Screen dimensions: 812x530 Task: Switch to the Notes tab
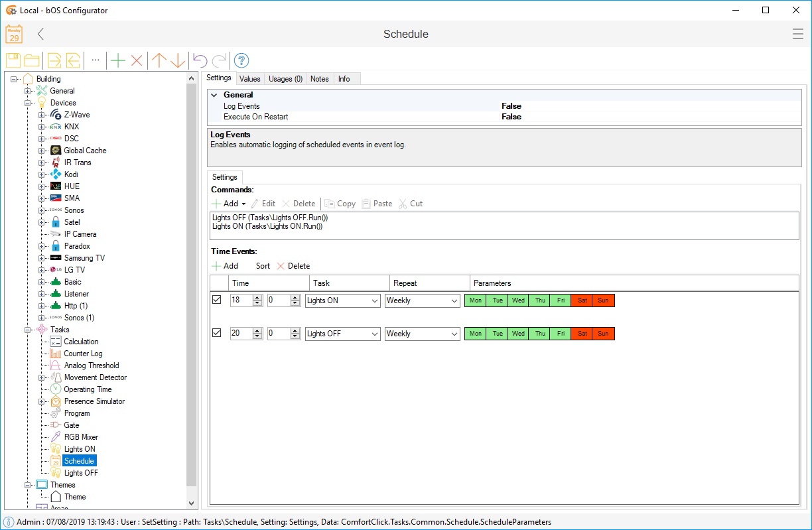pyautogui.click(x=320, y=79)
